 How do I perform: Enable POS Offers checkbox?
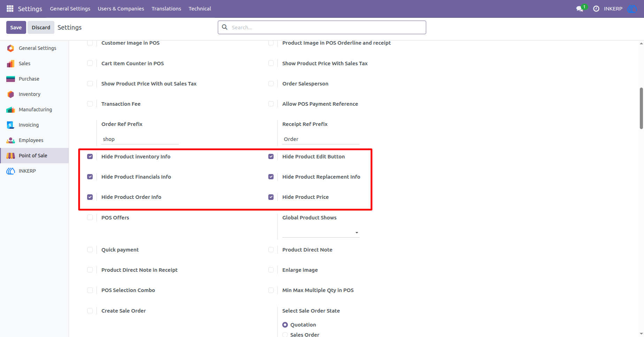tap(90, 217)
